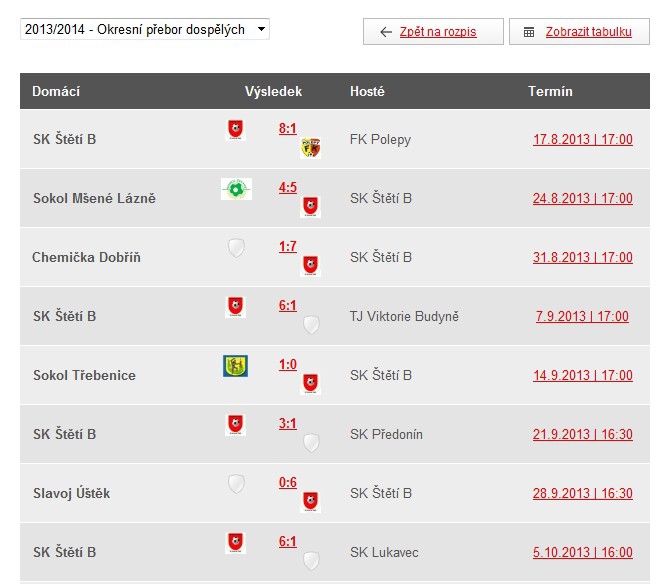
Task: Open the 8:1 match result link
Action: (x=288, y=128)
